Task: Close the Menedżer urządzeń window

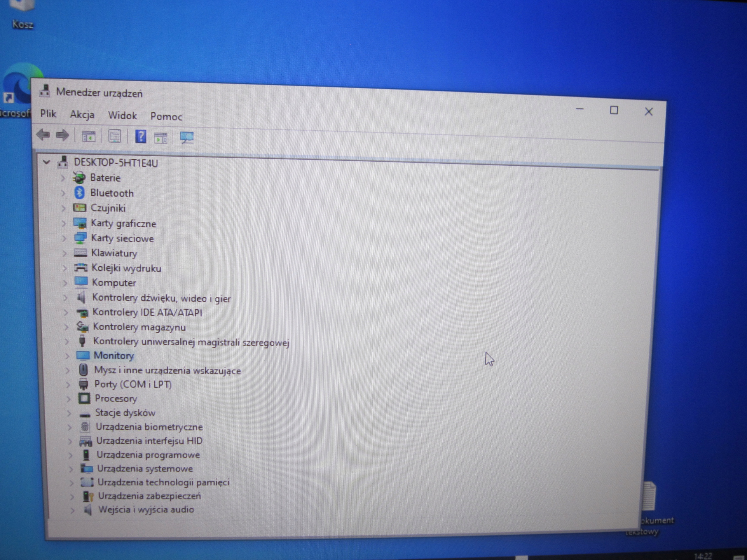Action: (x=648, y=111)
